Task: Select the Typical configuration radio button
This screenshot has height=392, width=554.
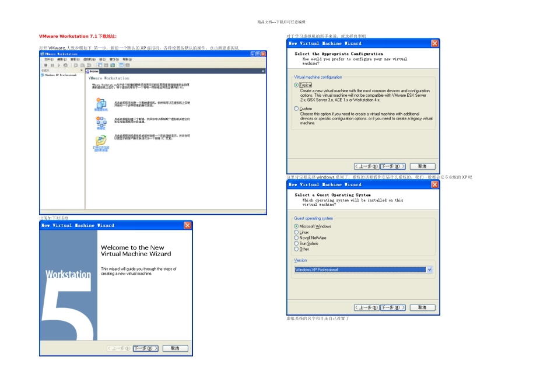Action: (296, 85)
